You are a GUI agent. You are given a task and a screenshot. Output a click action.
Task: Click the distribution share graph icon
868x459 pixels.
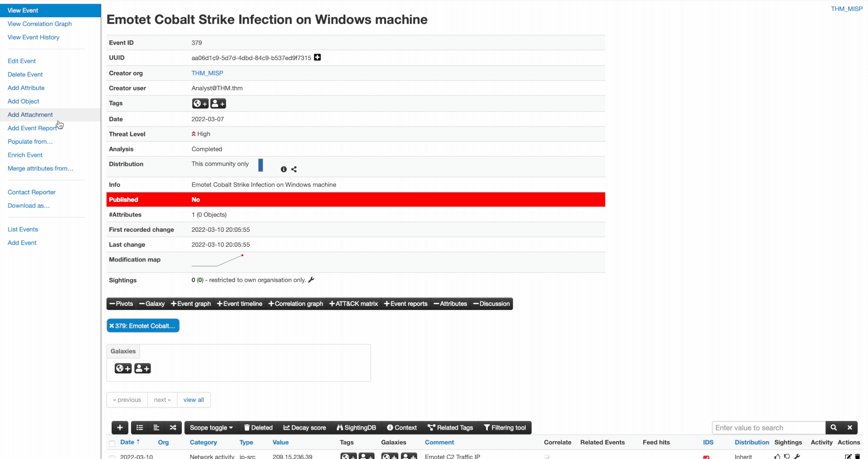pos(294,169)
